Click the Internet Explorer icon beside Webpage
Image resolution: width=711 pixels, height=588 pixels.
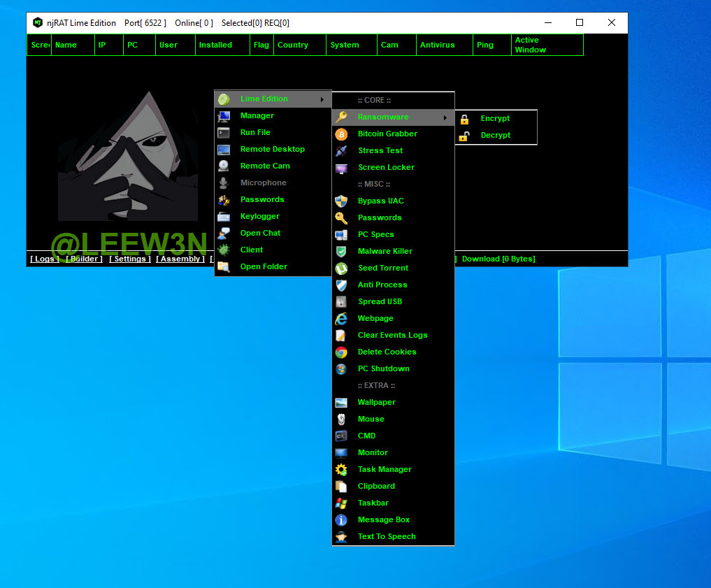pos(341,319)
